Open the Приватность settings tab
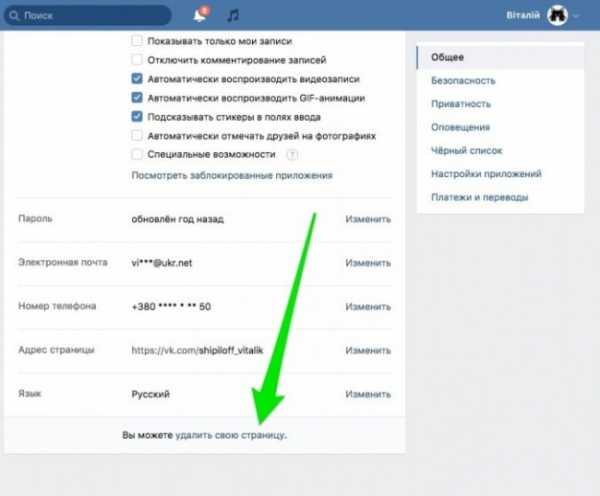Screen dimensions: 600x496 500,104
